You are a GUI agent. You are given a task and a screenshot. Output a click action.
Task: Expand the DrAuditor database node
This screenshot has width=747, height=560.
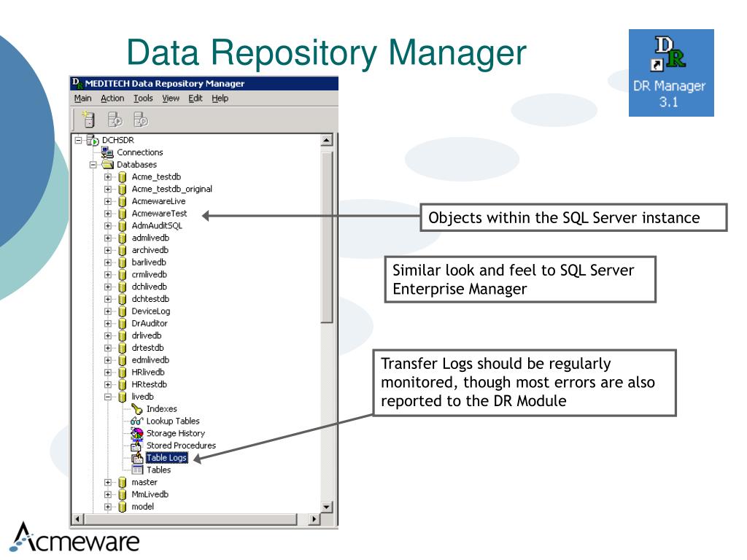[x=108, y=324]
